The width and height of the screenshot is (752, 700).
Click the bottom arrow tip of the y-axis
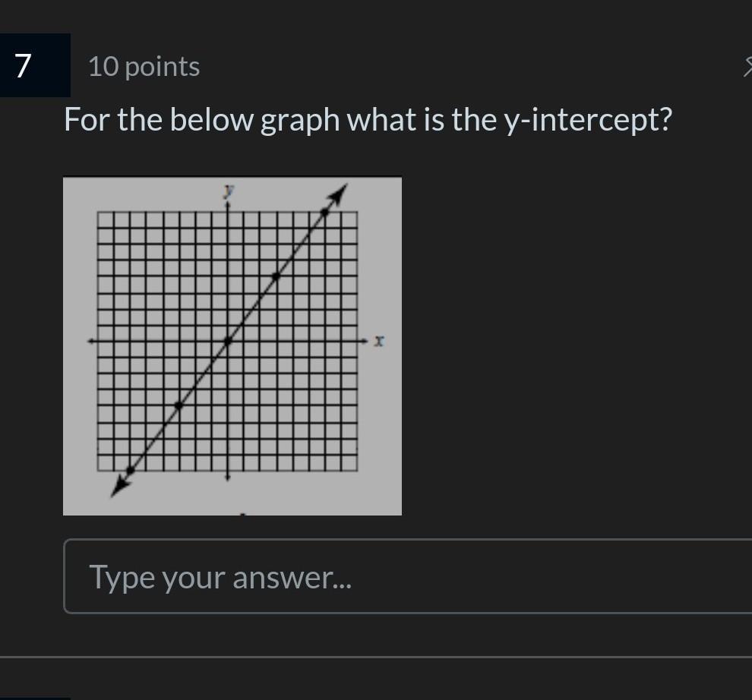point(228,477)
